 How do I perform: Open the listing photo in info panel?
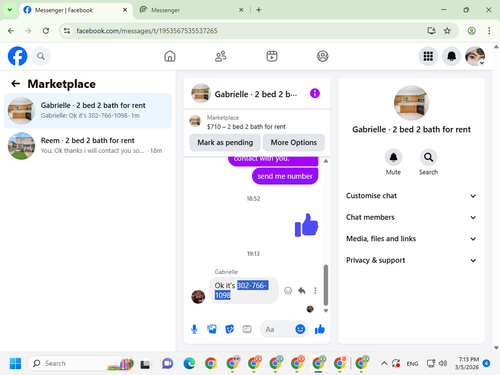click(411, 103)
